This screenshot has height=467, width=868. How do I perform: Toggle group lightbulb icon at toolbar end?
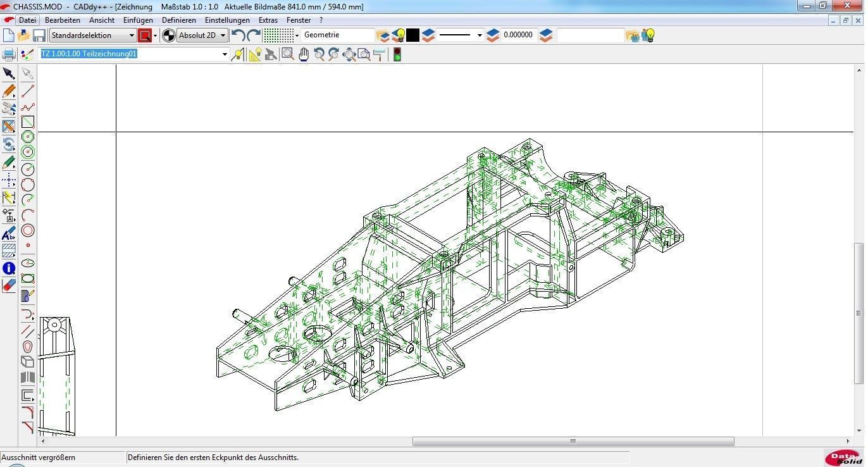click(648, 35)
